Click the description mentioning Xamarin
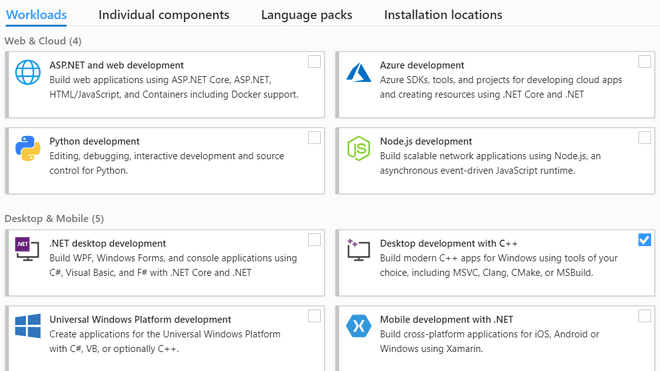The image size is (660, 371). 490,342
